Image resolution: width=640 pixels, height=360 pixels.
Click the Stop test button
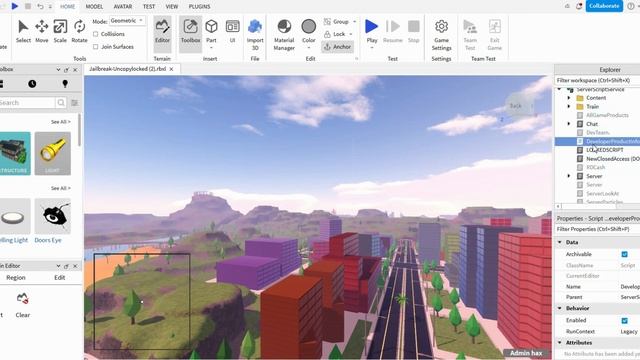coord(413,31)
